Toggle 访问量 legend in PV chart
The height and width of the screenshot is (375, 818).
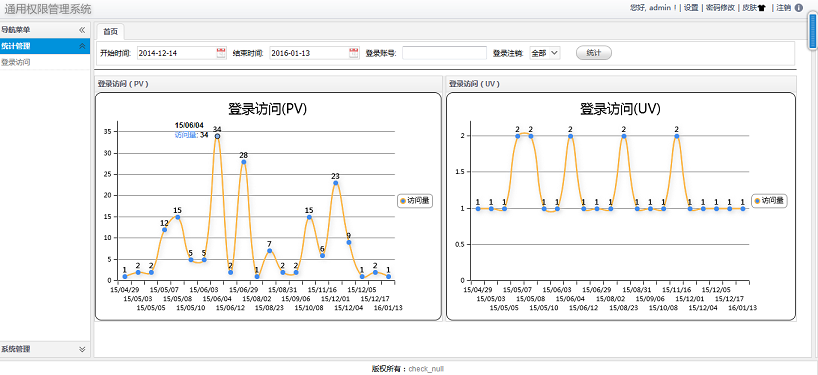click(x=415, y=200)
